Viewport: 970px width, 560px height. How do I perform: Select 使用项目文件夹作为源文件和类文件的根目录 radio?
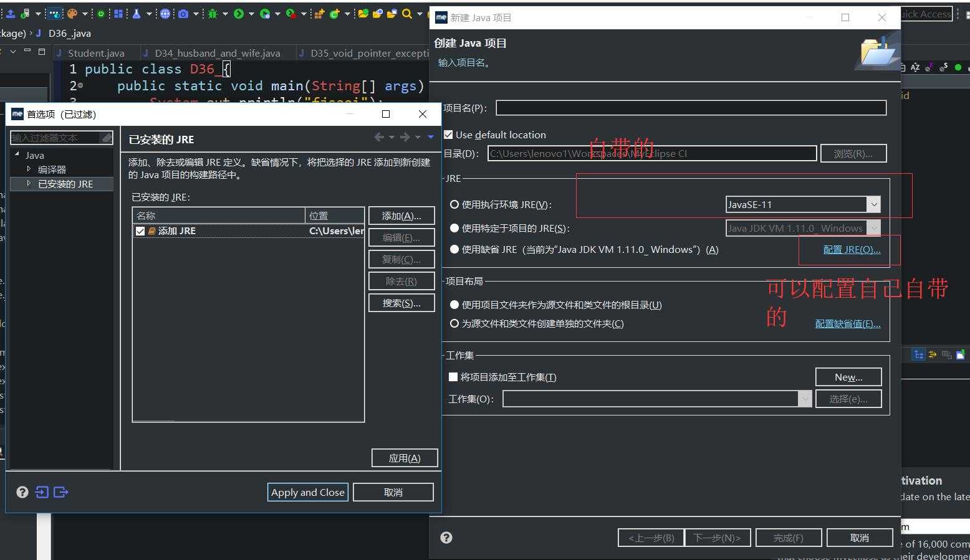click(x=454, y=305)
